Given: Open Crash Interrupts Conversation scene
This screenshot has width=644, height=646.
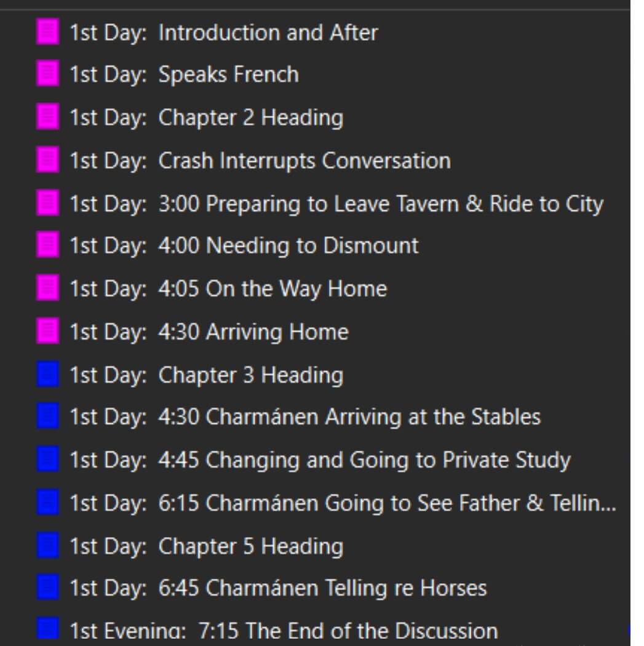Looking at the screenshot, I should point(304,161).
